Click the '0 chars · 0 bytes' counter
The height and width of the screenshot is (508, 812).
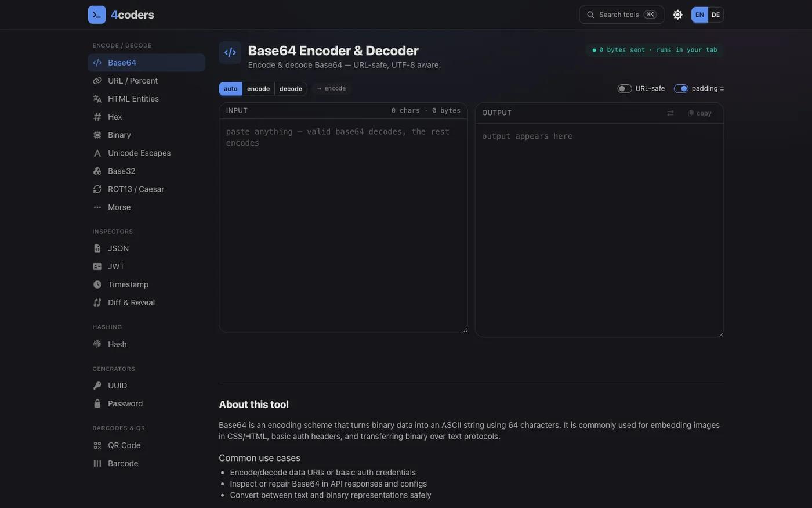coord(426,110)
